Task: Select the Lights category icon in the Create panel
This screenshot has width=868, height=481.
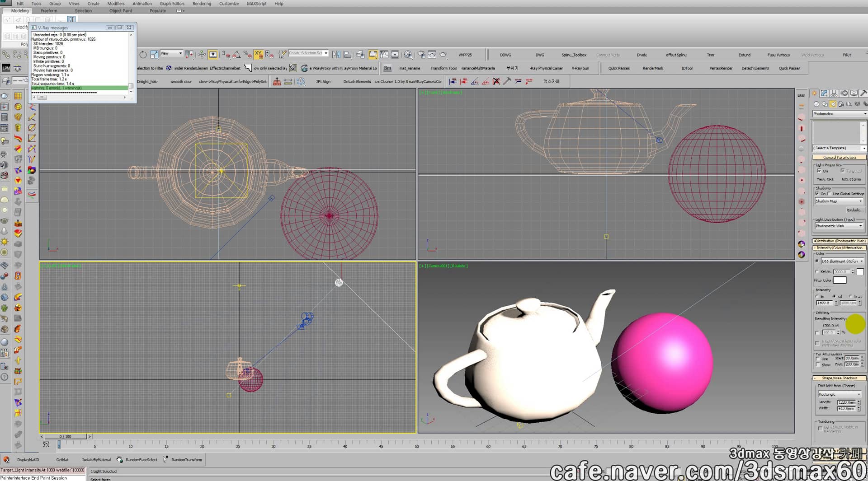Action: pyautogui.click(x=832, y=105)
